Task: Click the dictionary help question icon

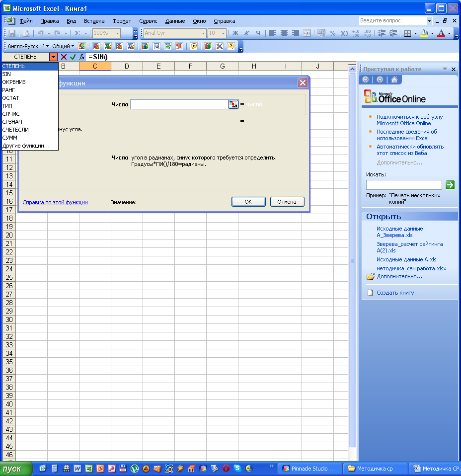Action: (x=231, y=46)
